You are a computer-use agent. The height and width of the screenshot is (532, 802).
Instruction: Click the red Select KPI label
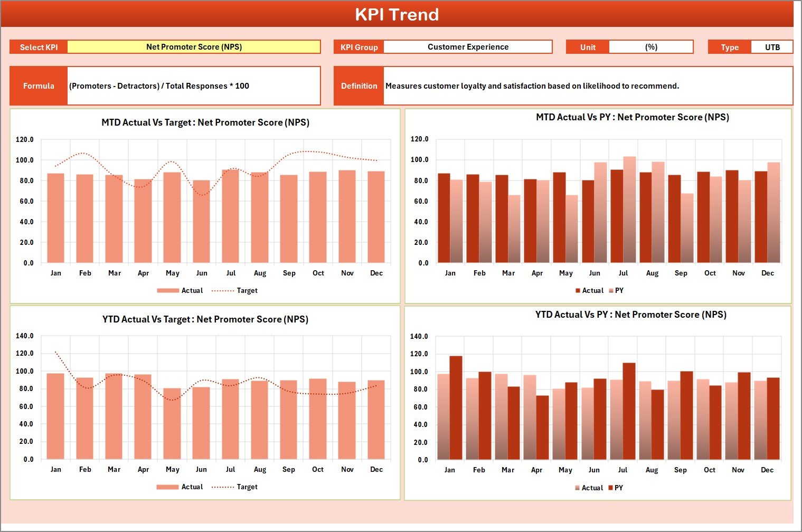38,46
